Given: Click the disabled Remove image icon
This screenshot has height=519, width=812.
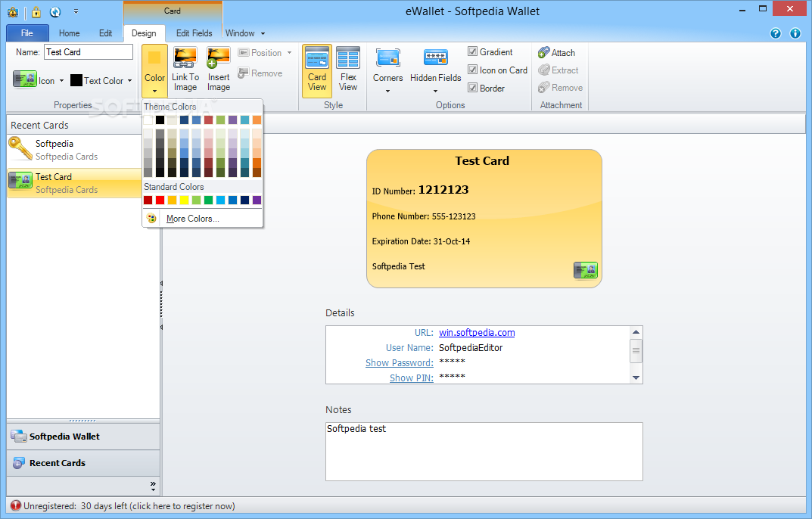Looking at the screenshot, I should click(243, 73).
